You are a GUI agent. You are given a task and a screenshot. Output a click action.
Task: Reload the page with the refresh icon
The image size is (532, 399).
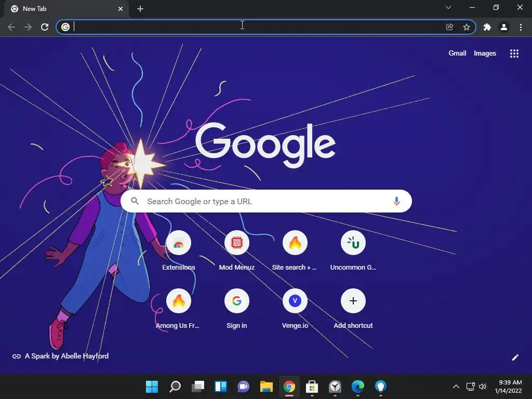coord(45,27)
